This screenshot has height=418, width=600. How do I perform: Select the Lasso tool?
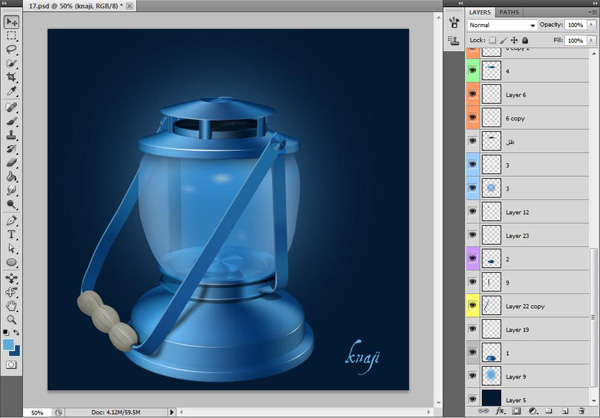coord(11,48)
